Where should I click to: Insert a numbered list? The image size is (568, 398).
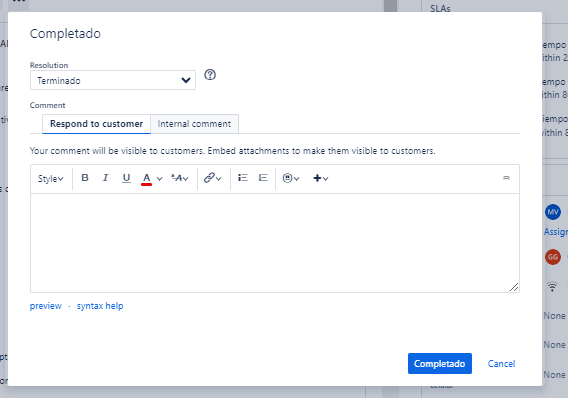[x=263, y=178]
